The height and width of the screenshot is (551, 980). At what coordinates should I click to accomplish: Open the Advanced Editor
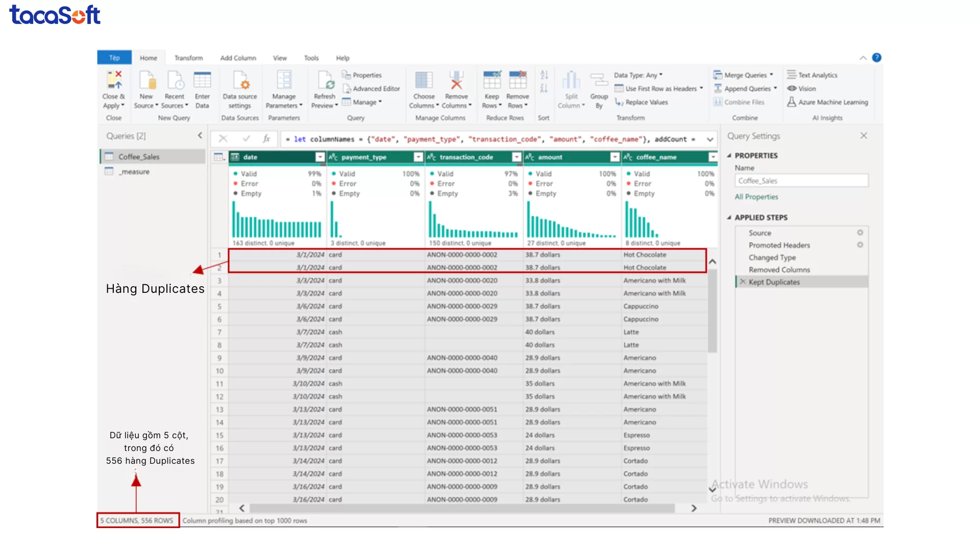pos(371,89)
